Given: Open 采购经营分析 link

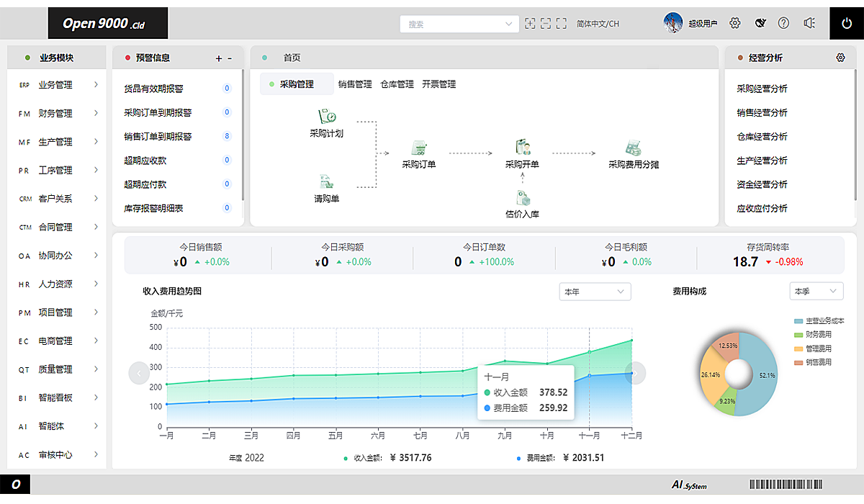Looking at the screenshot, I should [x=762, y=89].
